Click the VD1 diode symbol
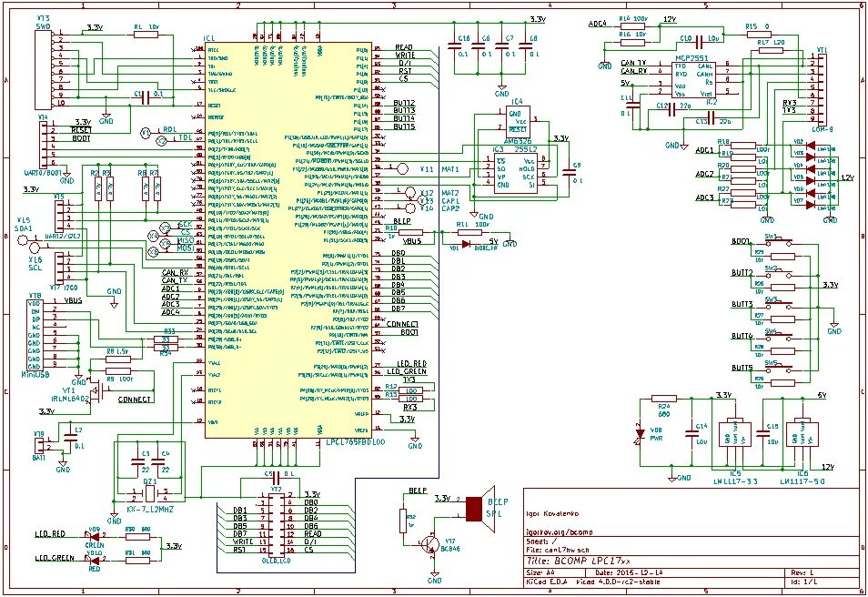The height and width of the screenshot is (597, 868). pyautogui.click(x=466, y=244)
